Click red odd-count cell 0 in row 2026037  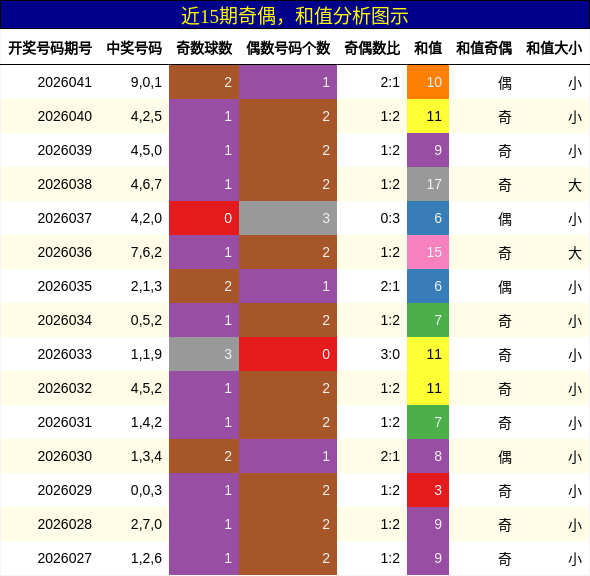coord(204,218)
